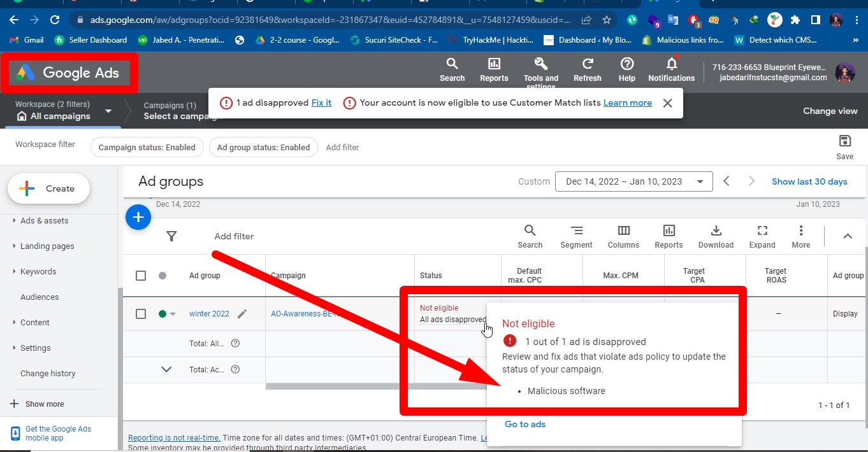Click the Google Ads account avatar
Viewport: 868px width, 452px height.
pos(845,73)
